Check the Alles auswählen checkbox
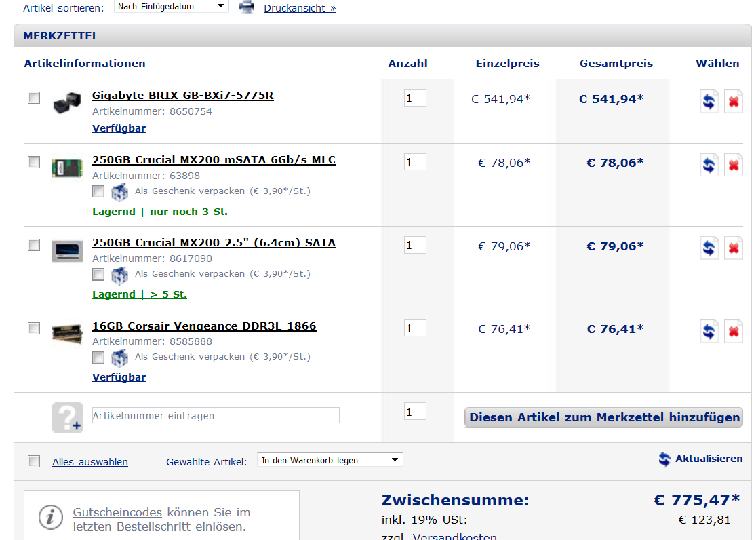756x540 pixels. pos(34,461)
